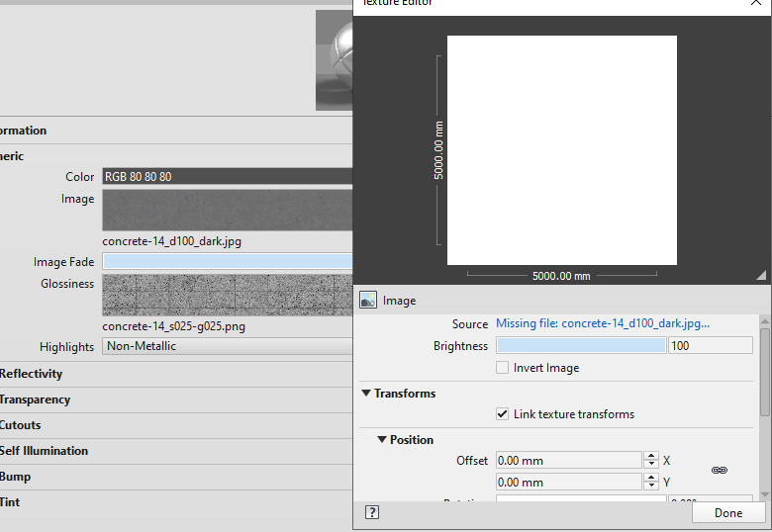The width and height of the screenshot is (772, 532).
Task: Click the Offset Y input field
Action: (569, 482)
